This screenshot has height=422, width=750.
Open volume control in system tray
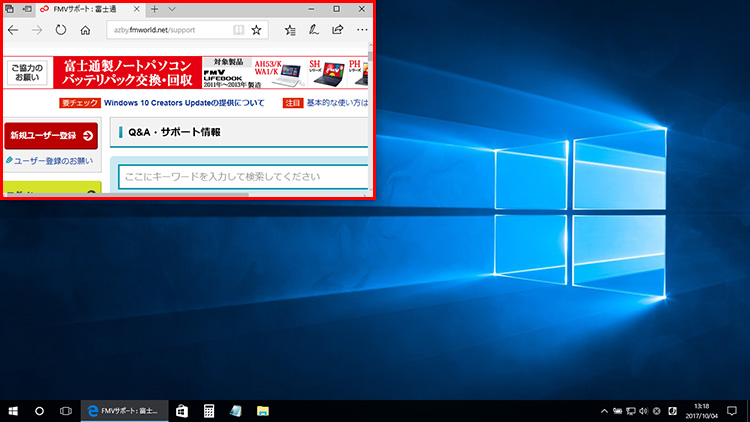coord(641,411)
